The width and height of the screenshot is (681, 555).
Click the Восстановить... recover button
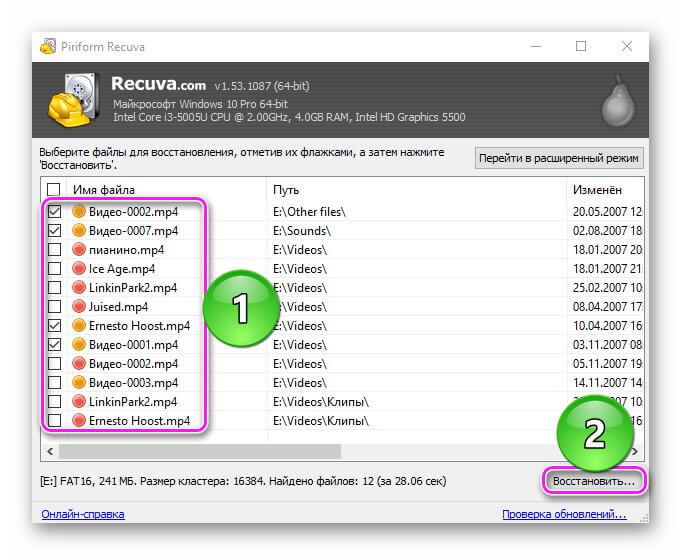pyautogui.click(x=594, y=481)
